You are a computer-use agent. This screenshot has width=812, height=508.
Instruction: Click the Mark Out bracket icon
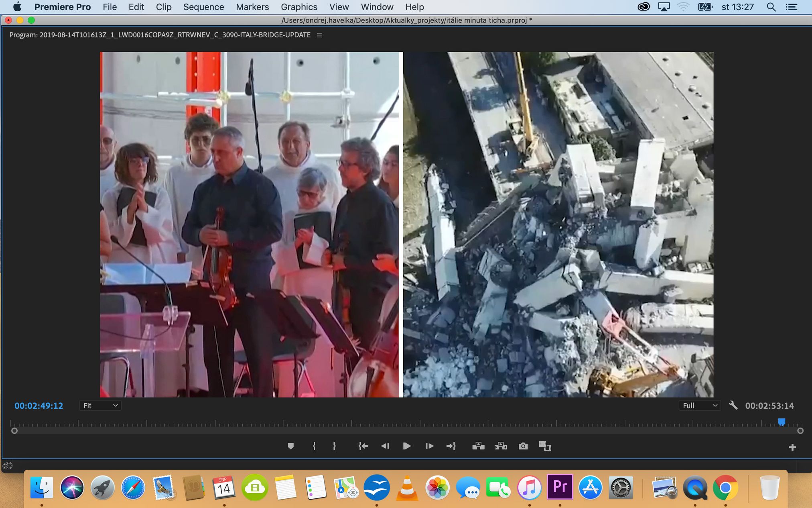pyautogui.click(x=334, y=446)
